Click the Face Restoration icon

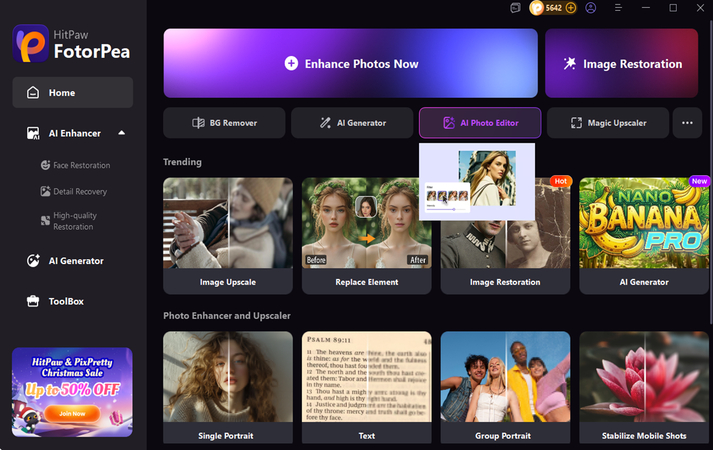[x=45, y=165]
